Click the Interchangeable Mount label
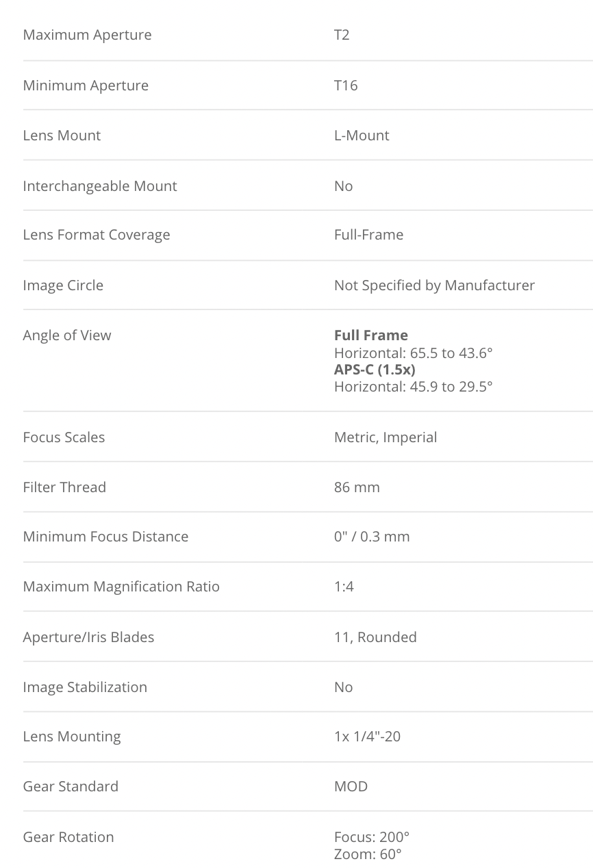The height and width of the screenshot is (868, 593). pos(100,186)
